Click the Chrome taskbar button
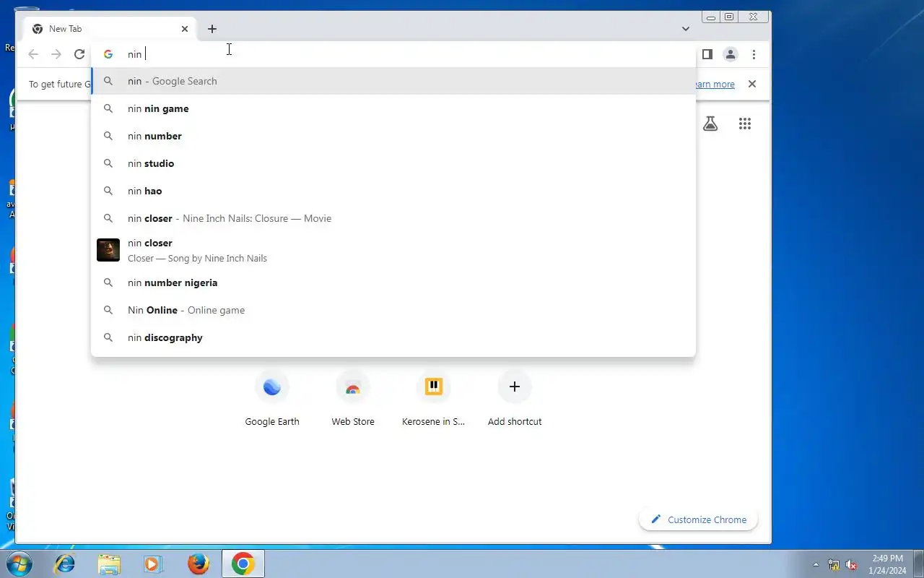Viewport: 924px width, 578px height. [243, 564]
